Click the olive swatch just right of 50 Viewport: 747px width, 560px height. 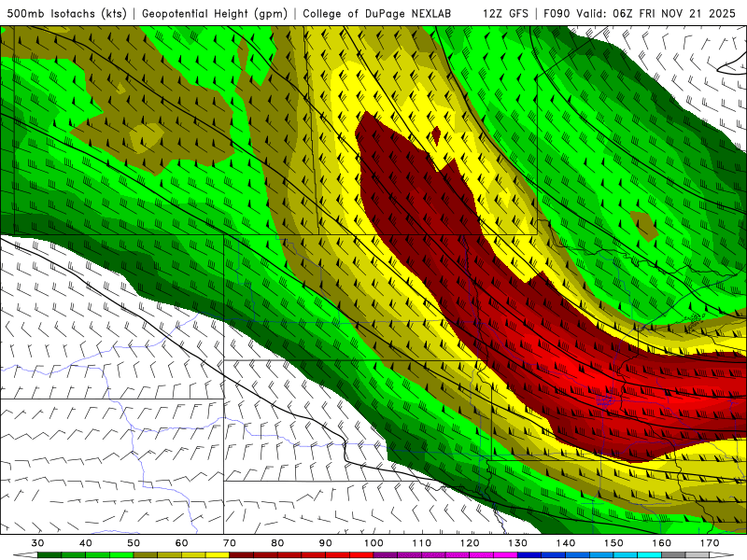(x=146, y=555)
